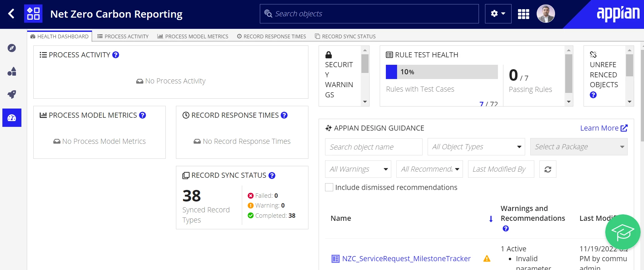Screen dimensions: 644x270
Task: Expand the All Object Types dropdown
Action: (476, 147)
